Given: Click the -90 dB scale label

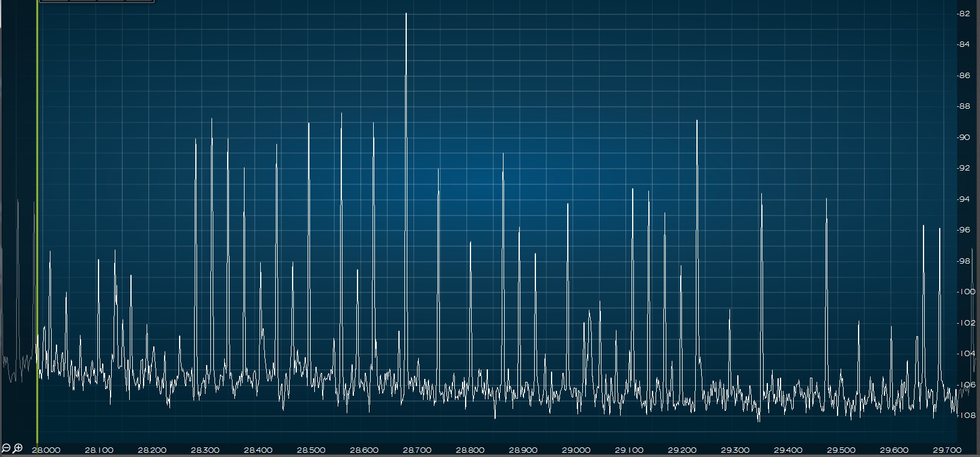Looking at the screenshot, I should pos(964,138).
